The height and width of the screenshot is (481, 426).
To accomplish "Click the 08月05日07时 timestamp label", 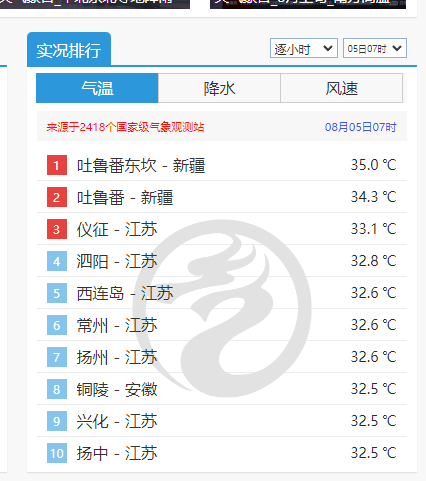I will pos(361,127).
